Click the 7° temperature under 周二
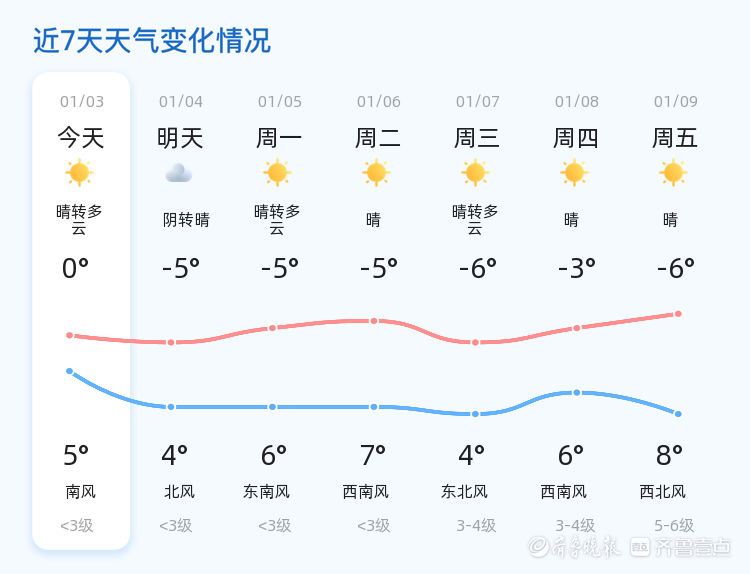The height and width of the screenshot is (574, 750). [x=373, y=456]
